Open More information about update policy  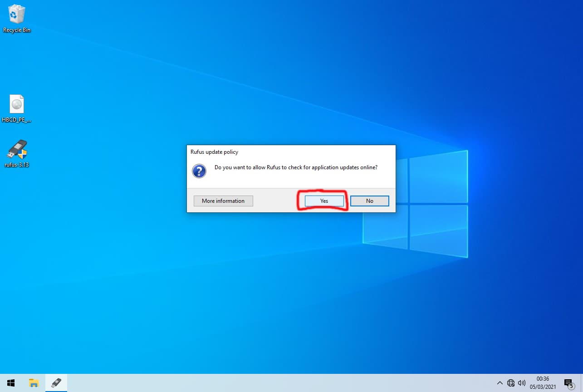coord(223,201)
